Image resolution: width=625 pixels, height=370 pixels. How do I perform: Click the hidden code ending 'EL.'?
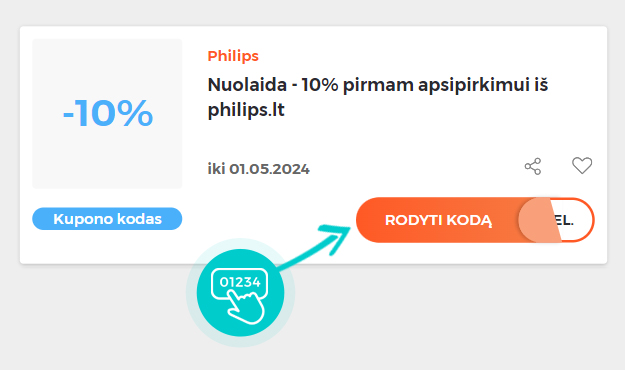(565, 220)
